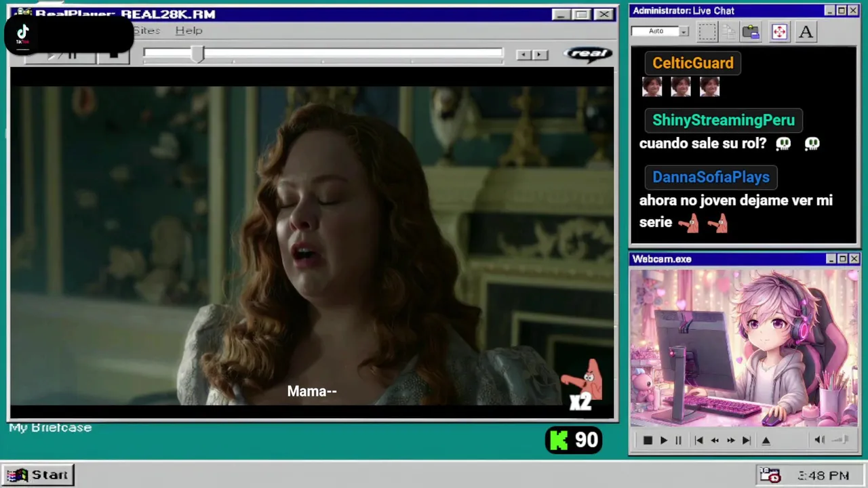Click the 'Mama--' subtitle in the video
868x488 pixels.
(x=312, y=391)
